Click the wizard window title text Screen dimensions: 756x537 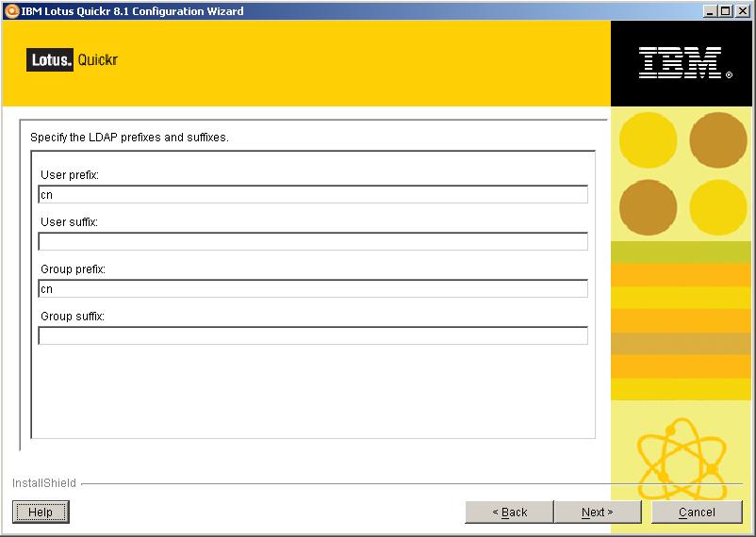click(x=132, y=11)
